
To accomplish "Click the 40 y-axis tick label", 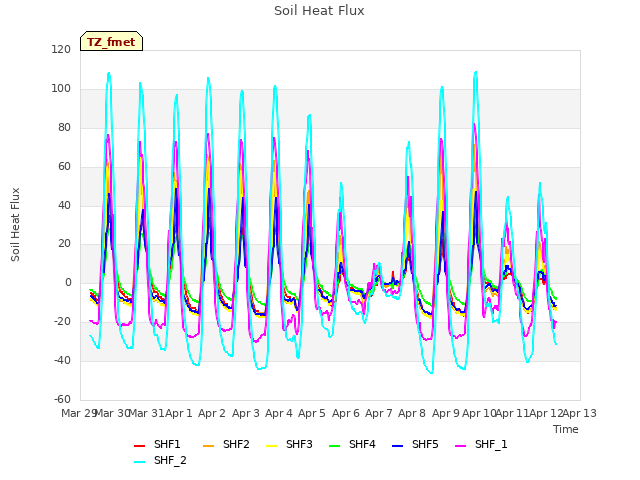I will [x=64, y=205].
